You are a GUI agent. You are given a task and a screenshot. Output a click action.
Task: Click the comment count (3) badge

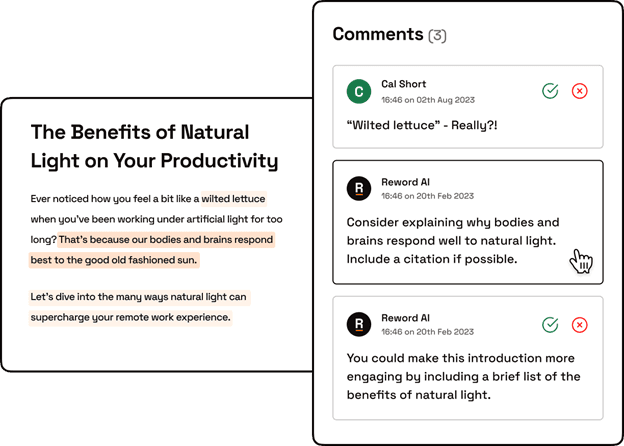coord(437,35)
